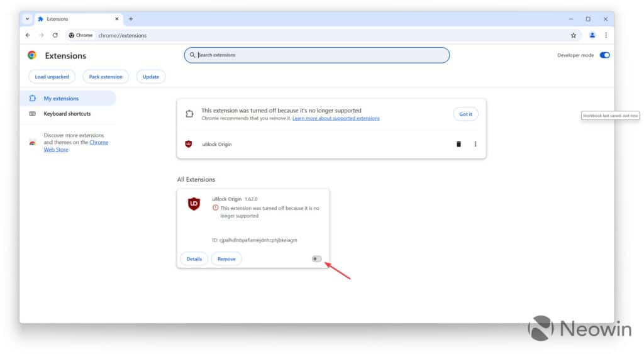Click the Update button
644x354 pixels.
click(x=151, y=77)
